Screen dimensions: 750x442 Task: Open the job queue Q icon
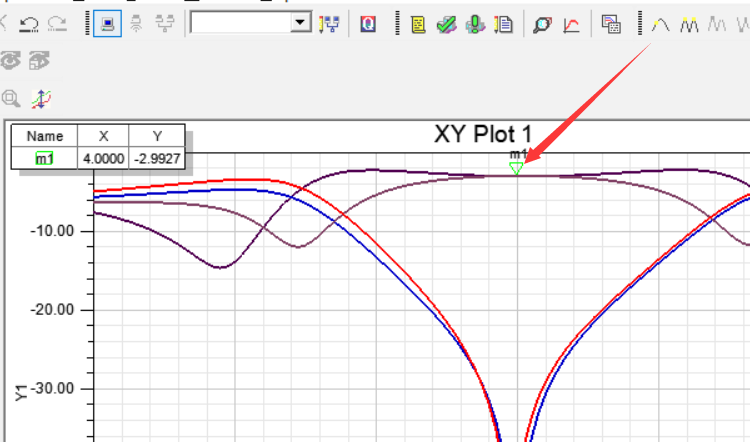click(368, 23)
